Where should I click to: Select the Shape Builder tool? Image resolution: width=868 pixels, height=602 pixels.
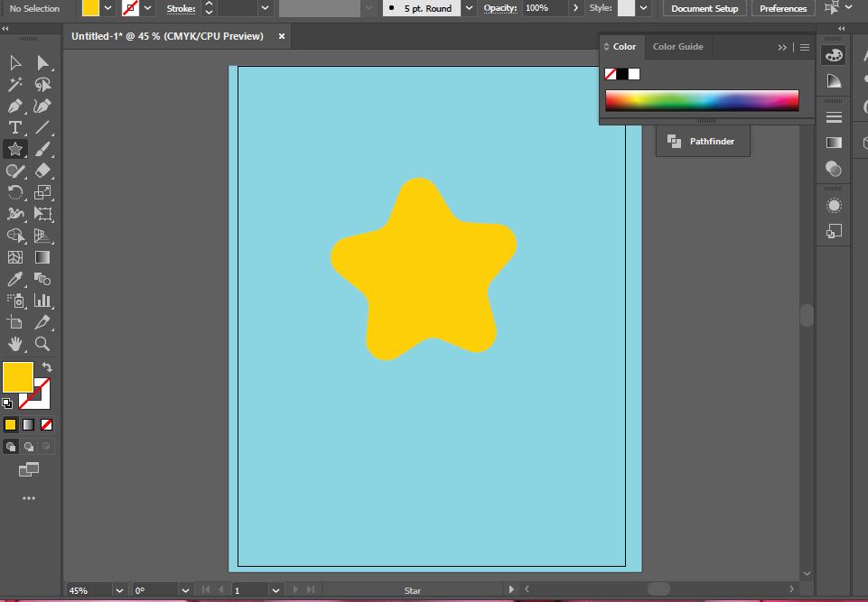[15, 236]
